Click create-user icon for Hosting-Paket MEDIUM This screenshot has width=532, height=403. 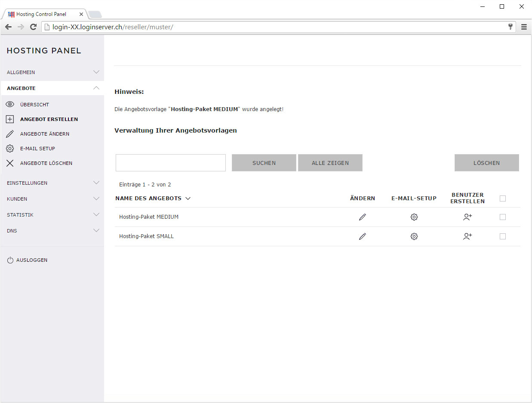(x=467, y=217)
